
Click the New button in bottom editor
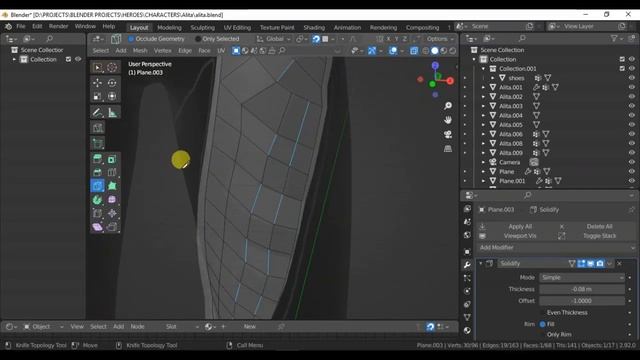[250, 327]
